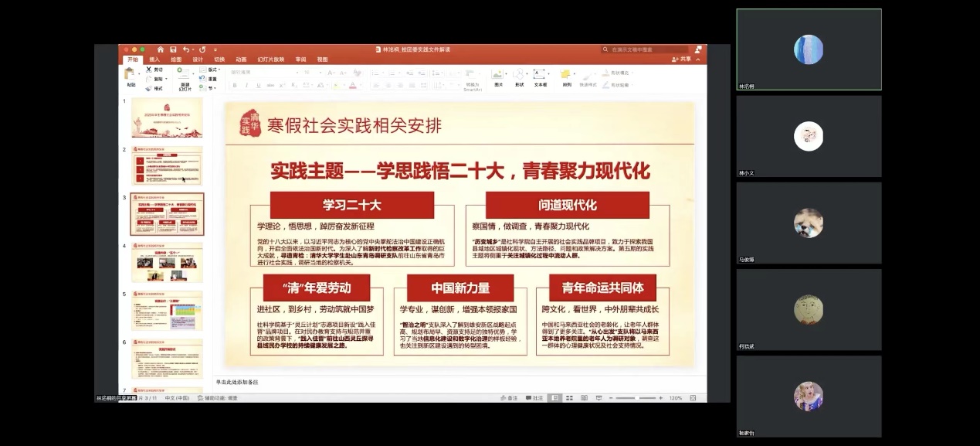
Task: Toggle the 批注 comments pane
Action: [534, 398]
